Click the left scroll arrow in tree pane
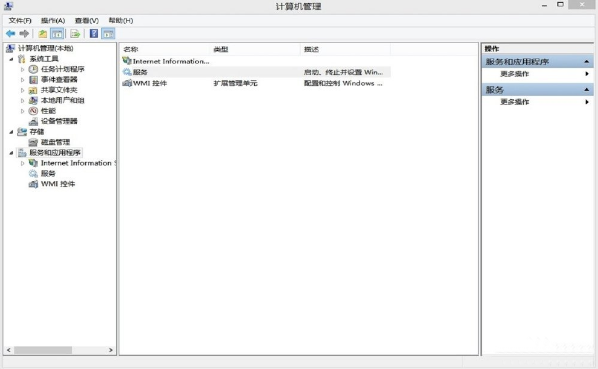598x369 pixels. click(8, 350)
